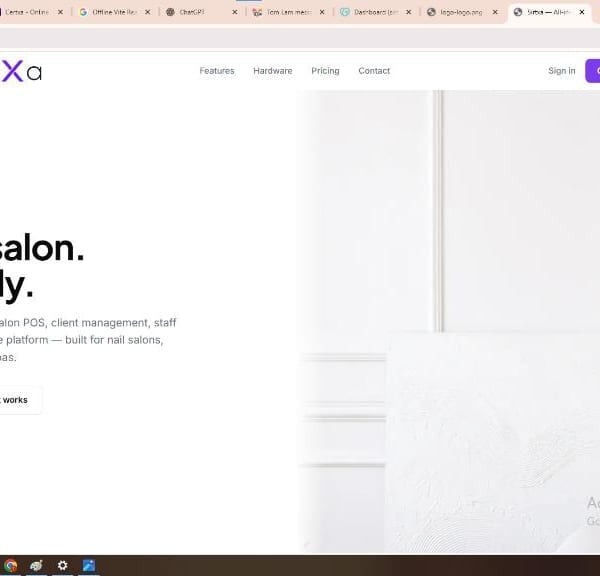Click the Dashboard tab favicon
Viewport: 600px width, 576px height.
(x=345, y=12)
